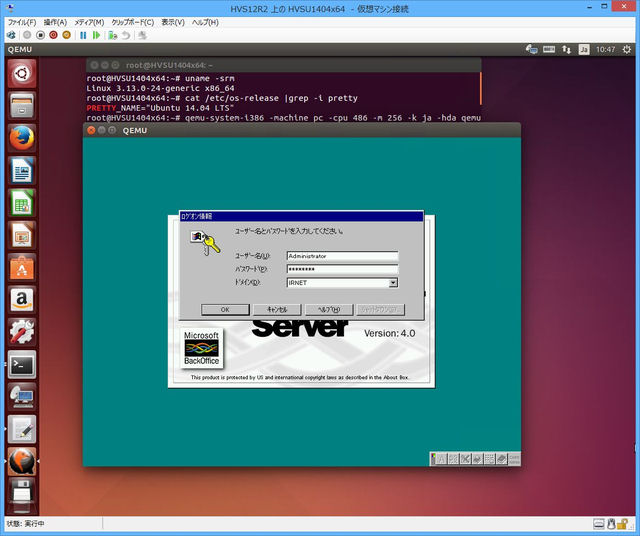Click the green Reset/resume toolbar icon
Viewport: 640px width, 536px height.
96,36
